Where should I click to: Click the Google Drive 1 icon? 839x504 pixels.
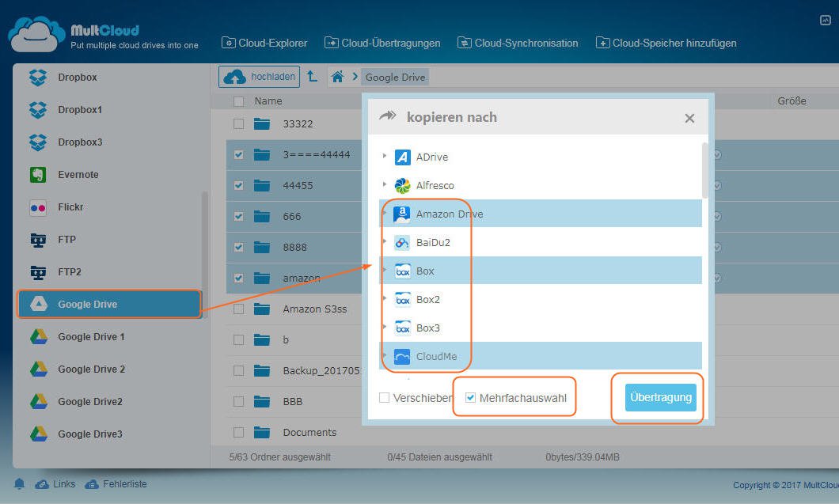coord(39,336)
